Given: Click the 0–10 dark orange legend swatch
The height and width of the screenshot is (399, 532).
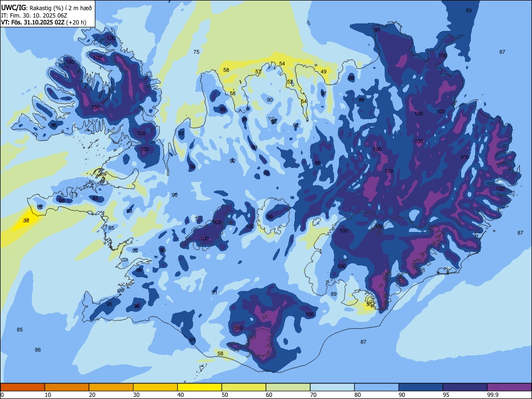Looking at the screenshot, I should pyautogui.click(x=22, y=387).
